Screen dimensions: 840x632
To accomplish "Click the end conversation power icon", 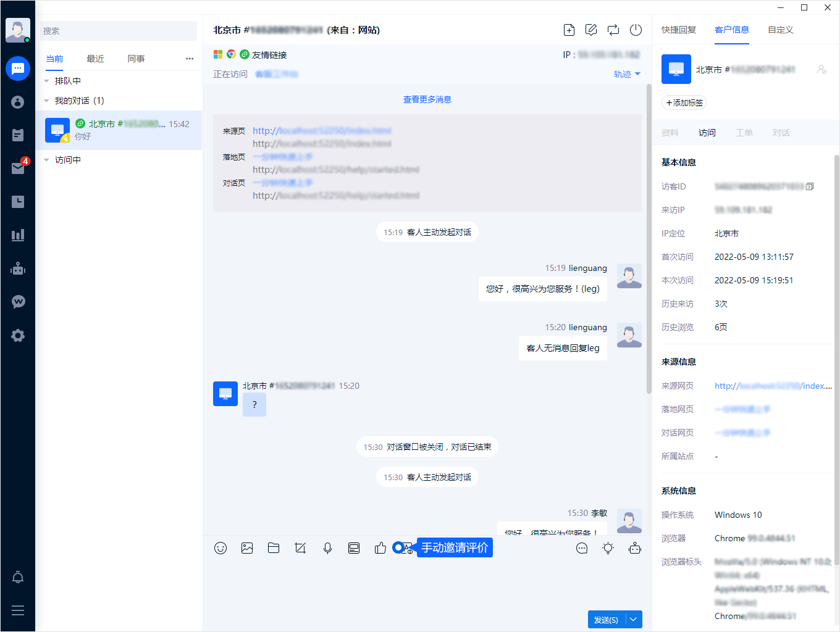I will tap(636, 30).
